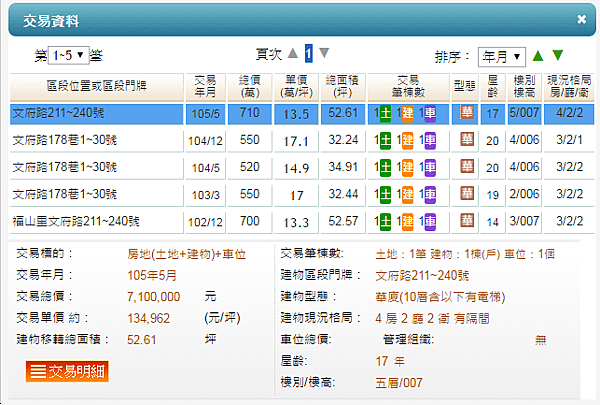600x405 pixels.
Task: Click 建物型態 value 華廈(10層含以下有電梯)
Action: click(x=440, y=297)
